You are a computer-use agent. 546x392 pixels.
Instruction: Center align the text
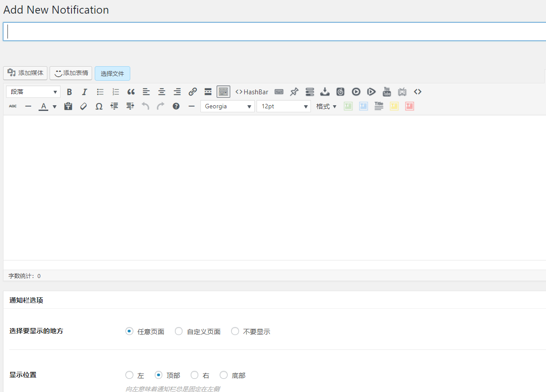[162, 92]
